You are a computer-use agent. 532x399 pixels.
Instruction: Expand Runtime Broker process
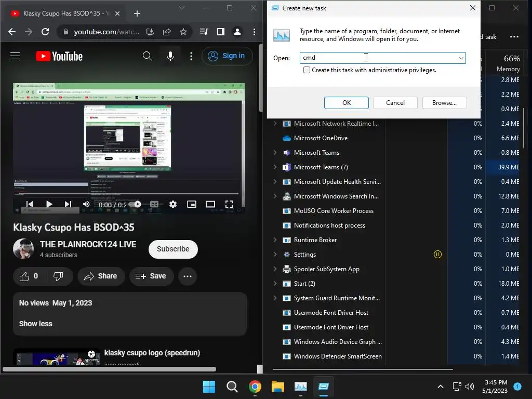(x=275, y=240)
